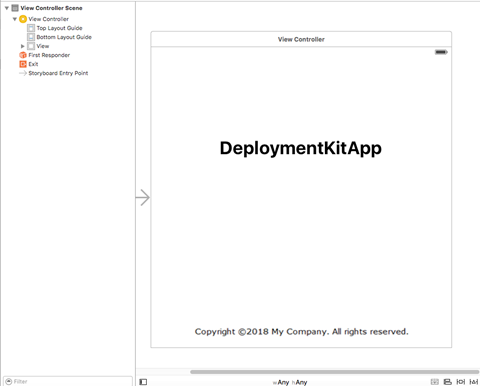Image resolution: width=480 pixels, height=386 pixels.
Task: Select the Copyright ©2018 My Company label
Action: (x=302, y=332)
